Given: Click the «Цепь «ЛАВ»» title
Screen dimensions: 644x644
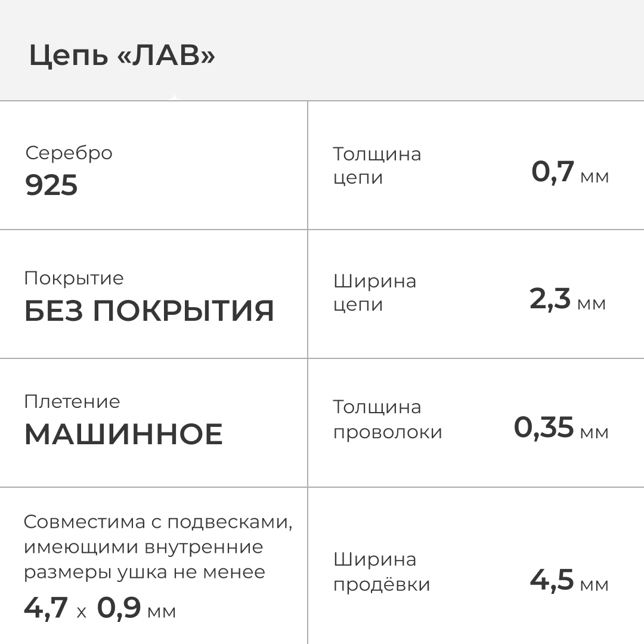Looking at the screenshot, I should pos(122,57).
